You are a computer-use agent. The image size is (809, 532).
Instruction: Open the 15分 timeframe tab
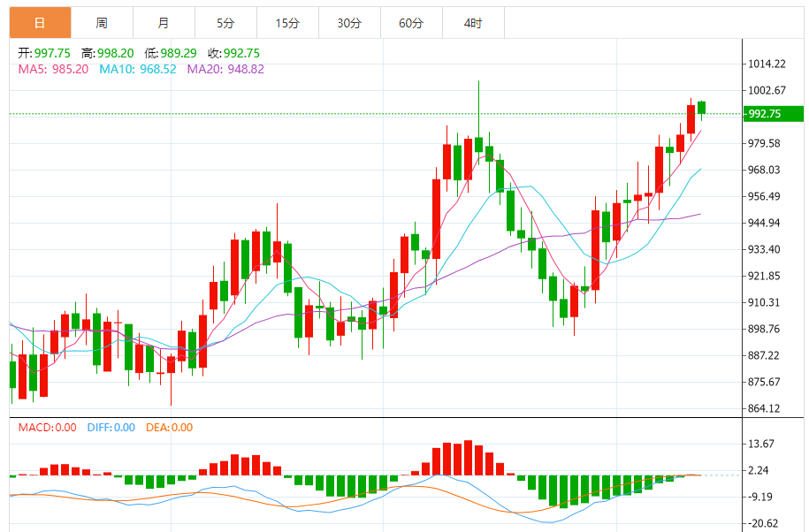(288, 23)
